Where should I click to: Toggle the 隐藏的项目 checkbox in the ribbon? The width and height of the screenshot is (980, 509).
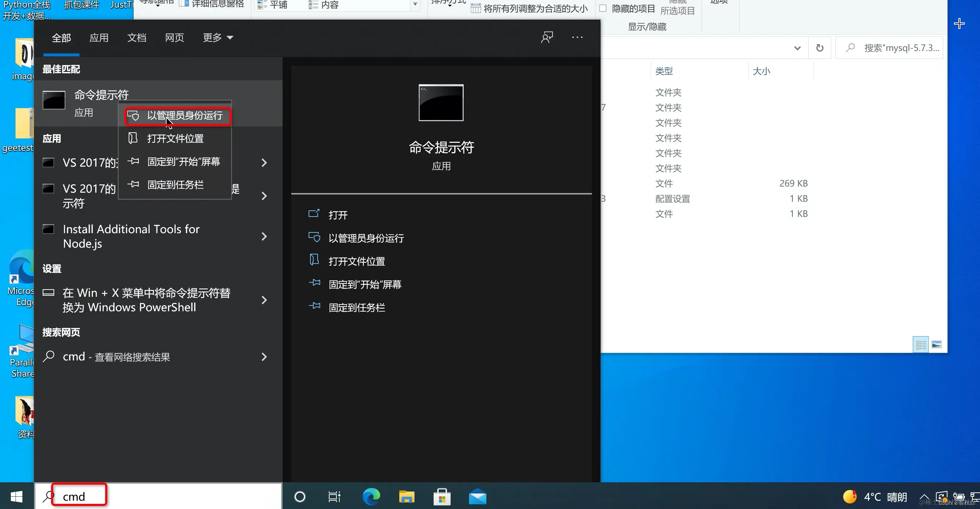(x=603, y=8)
